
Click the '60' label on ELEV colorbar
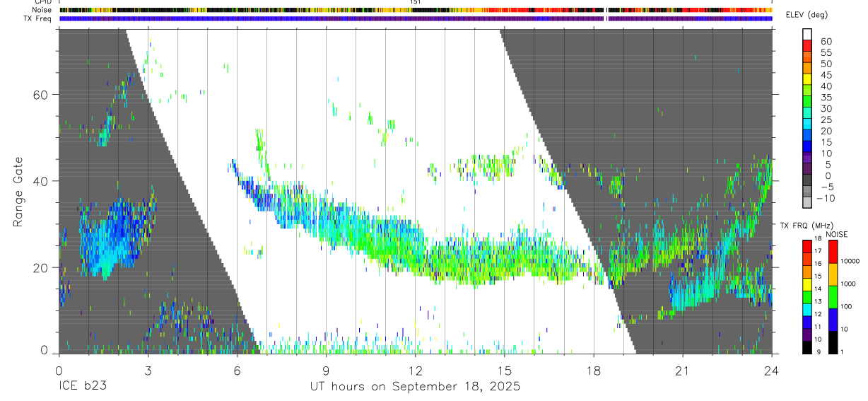826,42
